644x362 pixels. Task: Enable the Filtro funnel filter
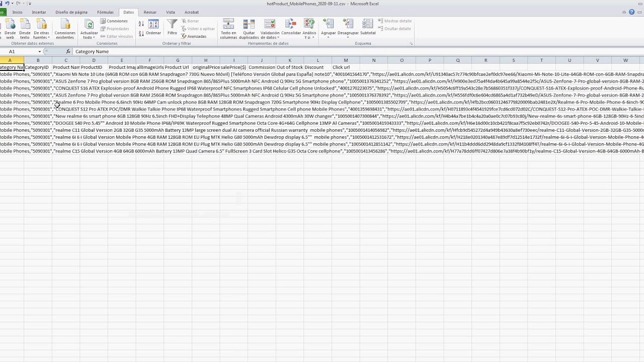[172, 28]
